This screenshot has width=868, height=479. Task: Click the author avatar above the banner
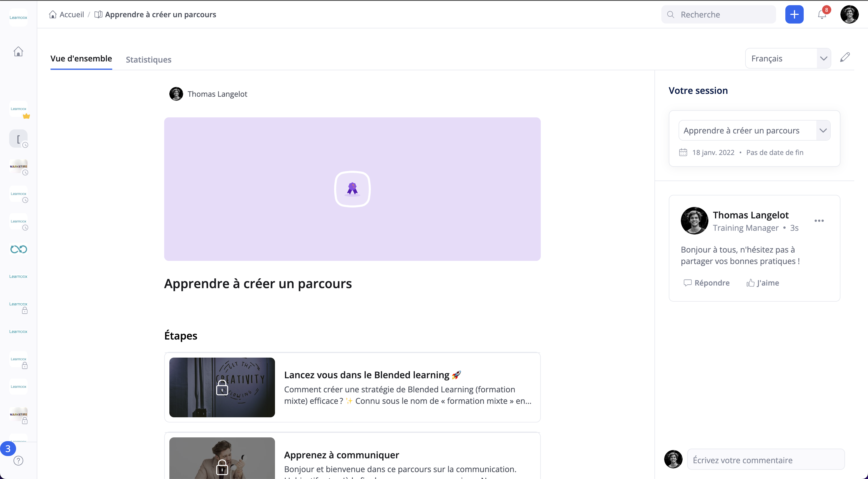176,94
